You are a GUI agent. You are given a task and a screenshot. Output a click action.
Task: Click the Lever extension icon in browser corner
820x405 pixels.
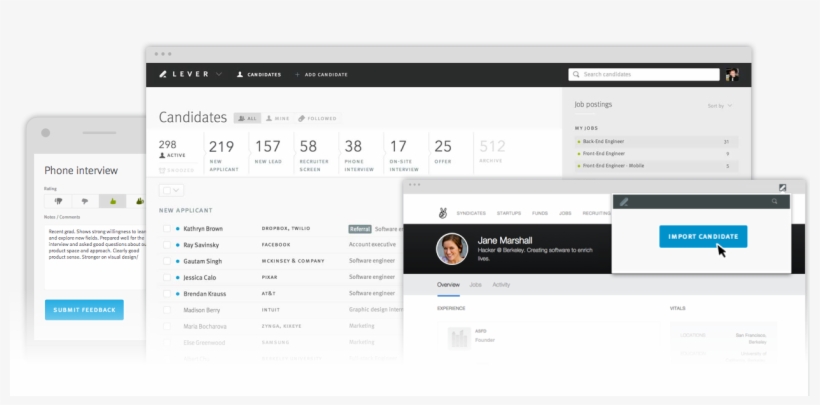tap(782, 187)
